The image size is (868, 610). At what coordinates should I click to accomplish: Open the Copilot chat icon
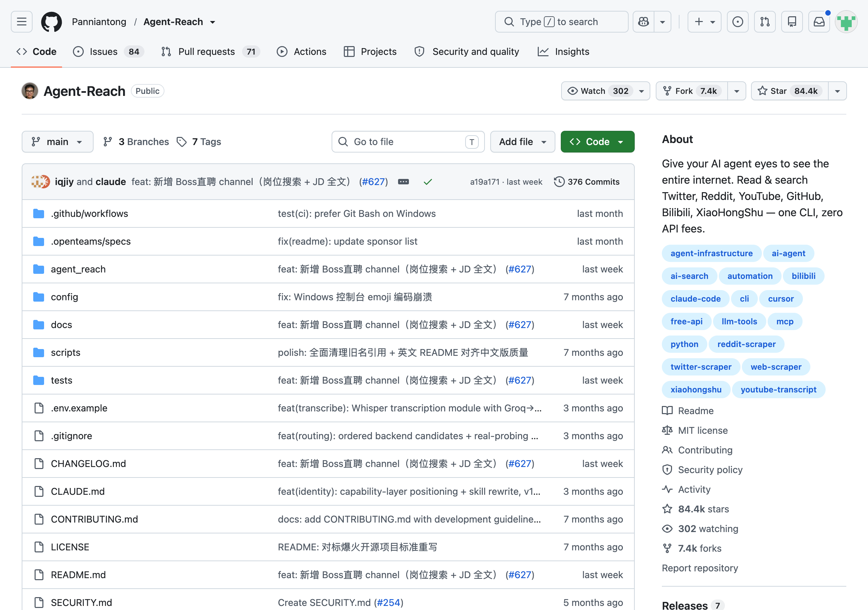tap(644, 22)
